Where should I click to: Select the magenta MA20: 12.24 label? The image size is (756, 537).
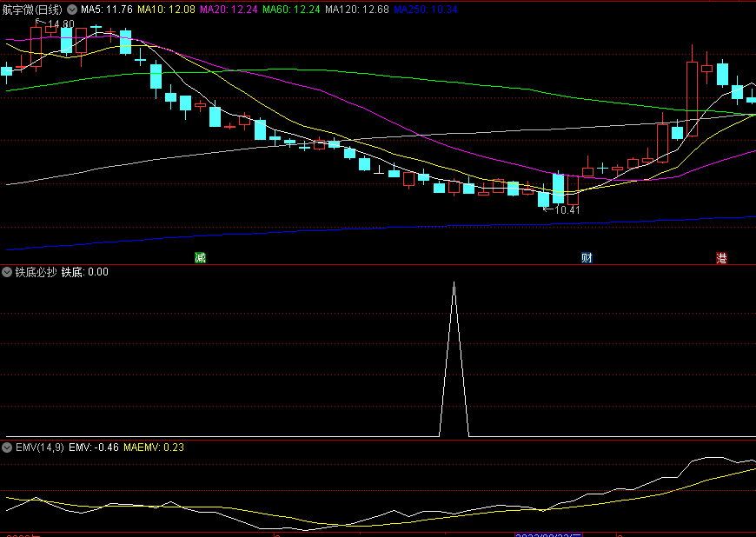click(x=229, y=10)
